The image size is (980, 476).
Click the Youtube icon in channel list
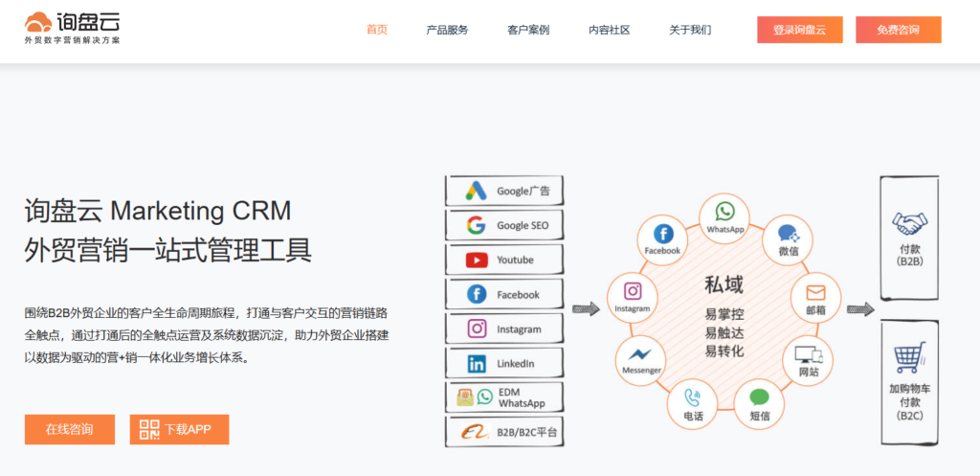477,260
